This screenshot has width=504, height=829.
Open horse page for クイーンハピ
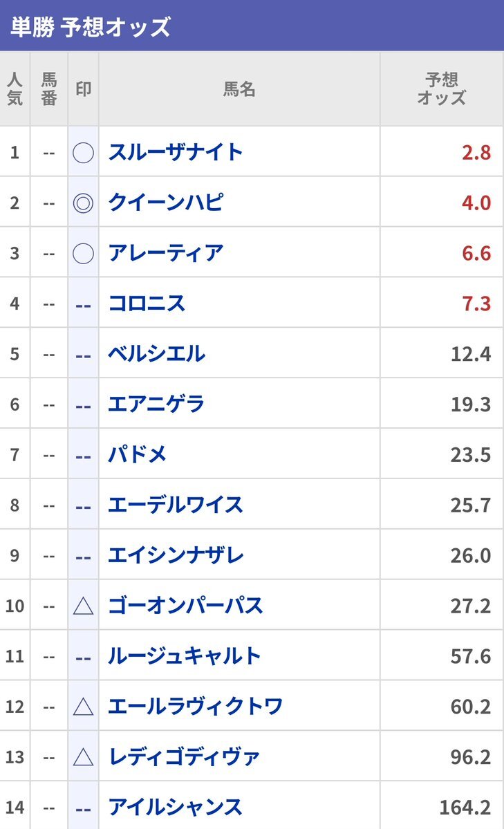(x=165, y=203)
